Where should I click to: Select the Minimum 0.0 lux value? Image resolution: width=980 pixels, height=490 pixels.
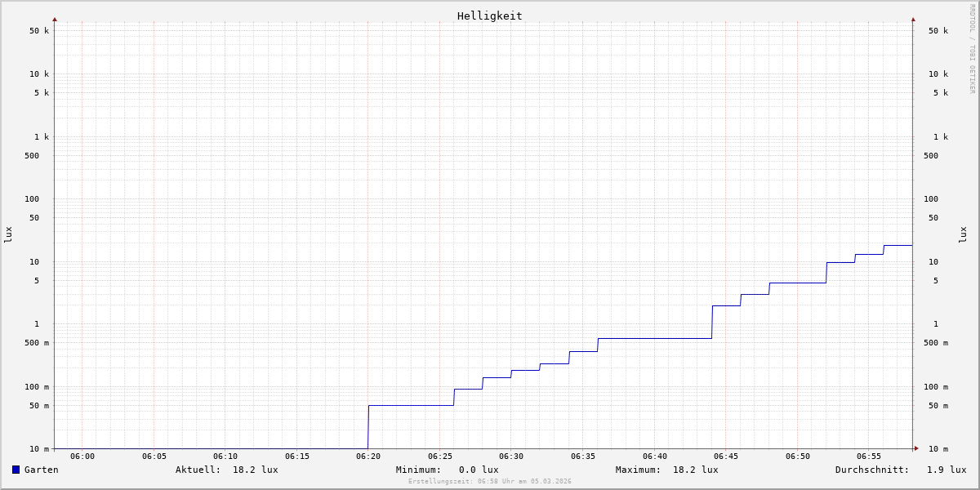479,470
